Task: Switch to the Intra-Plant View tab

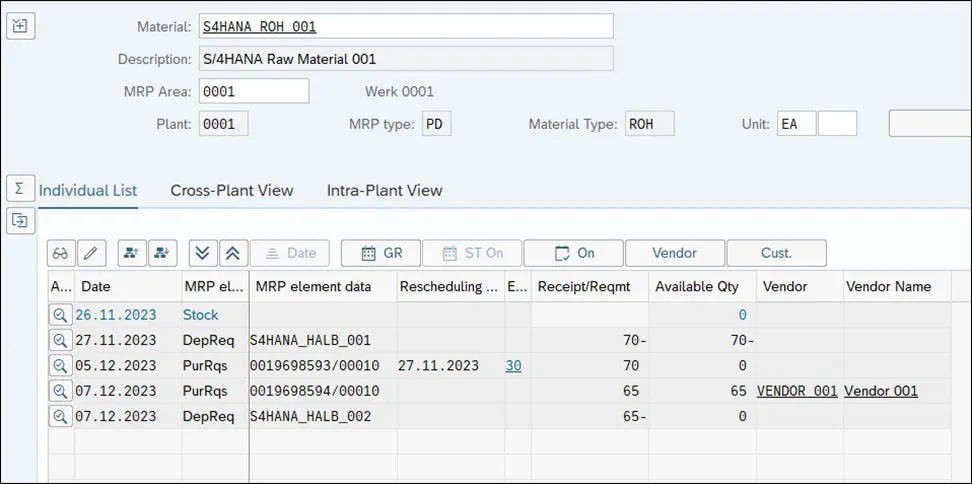Action: (385, 190)
